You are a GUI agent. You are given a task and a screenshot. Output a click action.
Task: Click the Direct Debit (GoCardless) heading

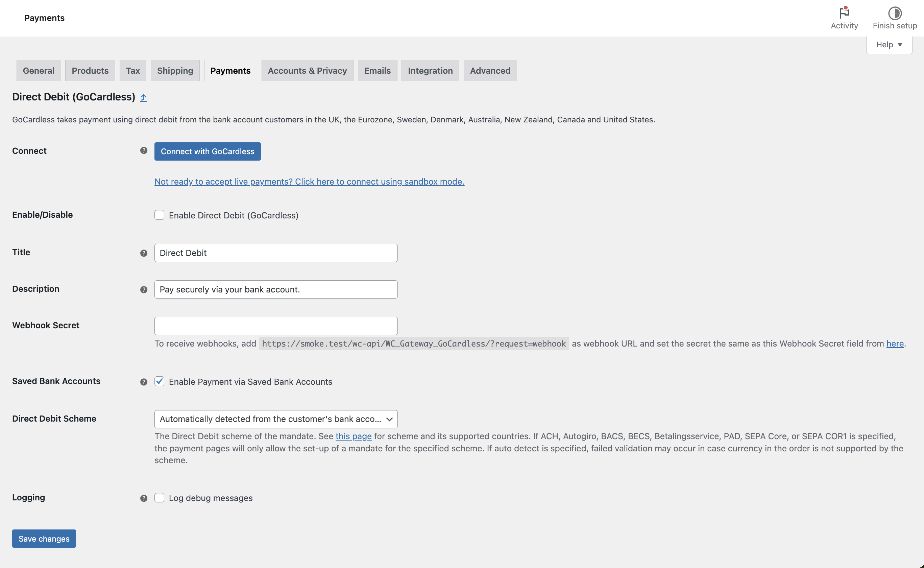click(x=74, y=97)
